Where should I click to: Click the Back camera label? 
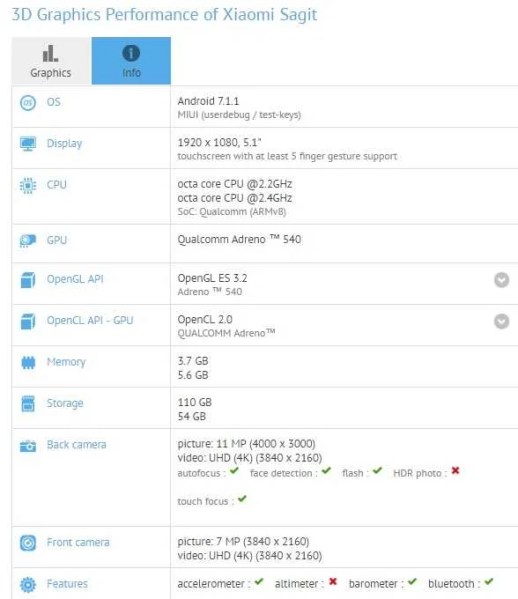[x=76, y=445]
